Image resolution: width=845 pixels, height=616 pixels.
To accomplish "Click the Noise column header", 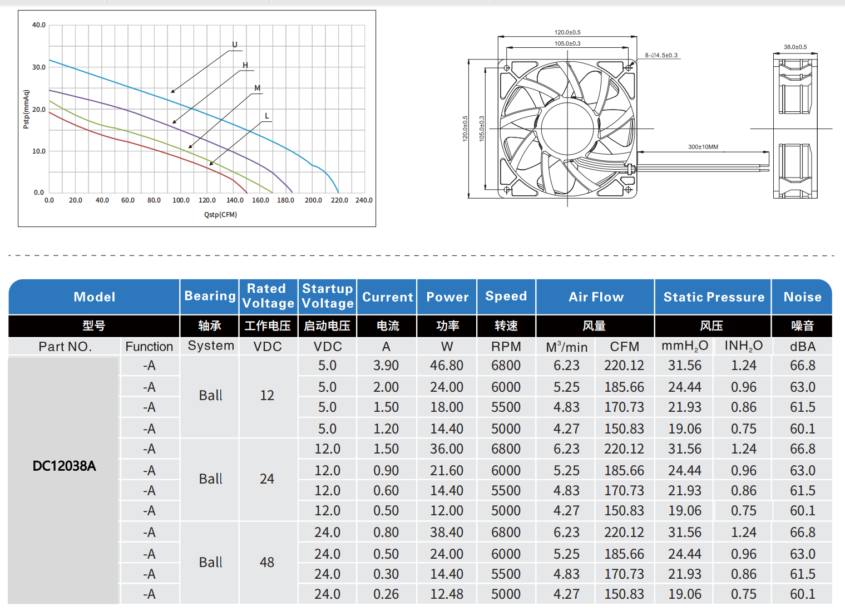I will click(x=802, y=297).
